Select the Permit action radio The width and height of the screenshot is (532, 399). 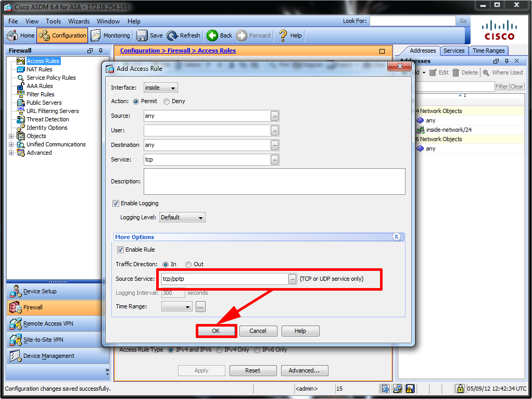(136, 102)
